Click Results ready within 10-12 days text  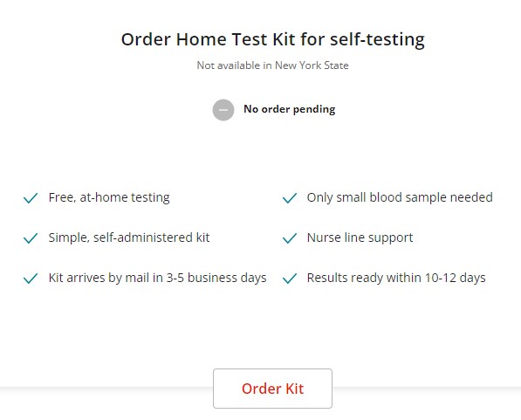click(396, 278)
